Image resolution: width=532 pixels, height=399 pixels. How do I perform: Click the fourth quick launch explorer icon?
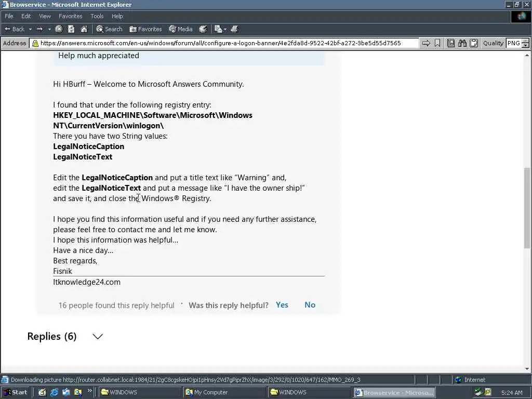pyautogui.click(x=78, y=392)
